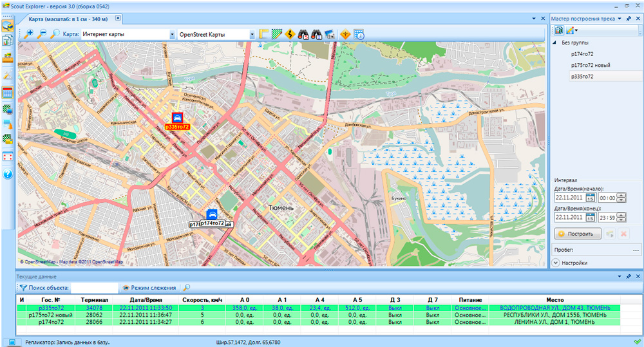
Task: Click the photo camera picture toolbar icon
Action: (x=330, y=35)
